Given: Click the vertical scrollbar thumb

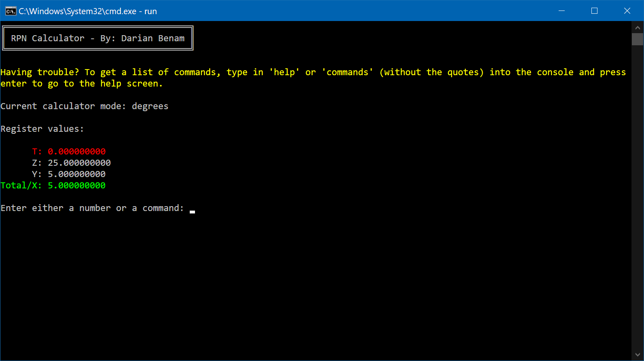Looking at the screenshot, I should (638, 39).
